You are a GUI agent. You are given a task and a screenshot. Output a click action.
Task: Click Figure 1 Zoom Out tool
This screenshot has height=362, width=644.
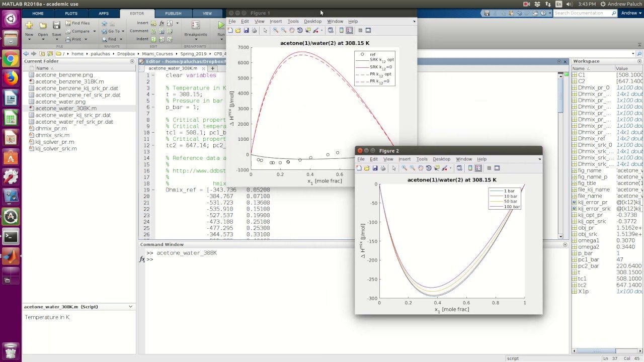[x=284, y=30]
